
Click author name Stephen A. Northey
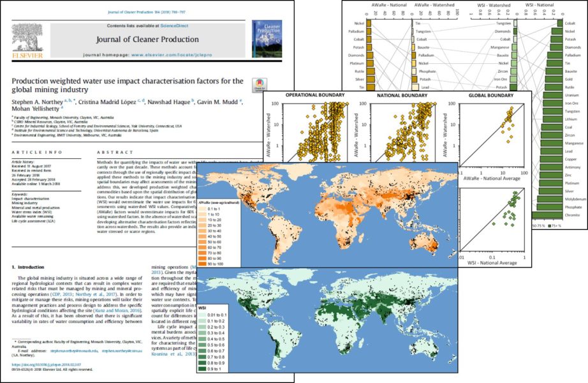[37, 102]
